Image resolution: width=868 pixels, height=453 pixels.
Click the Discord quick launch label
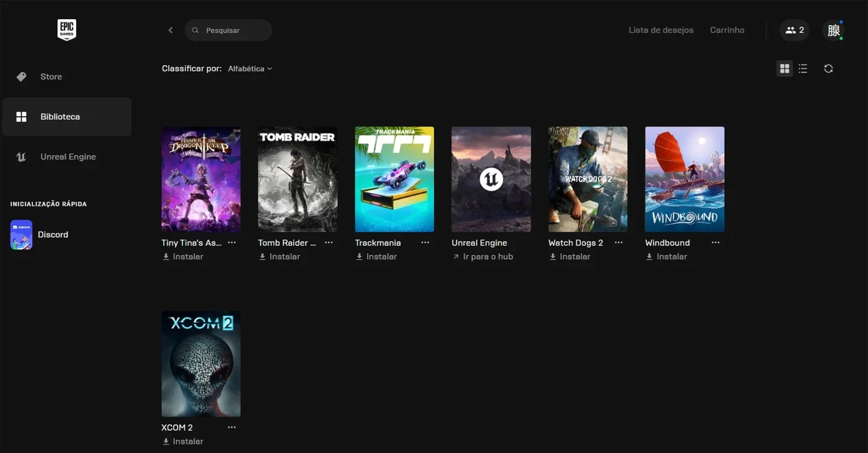(53, 235)
